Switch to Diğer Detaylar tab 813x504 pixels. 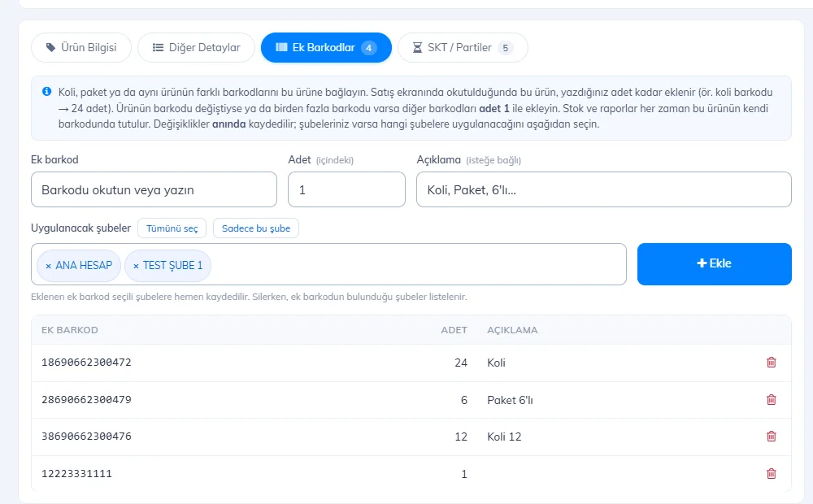coord(197,48)
